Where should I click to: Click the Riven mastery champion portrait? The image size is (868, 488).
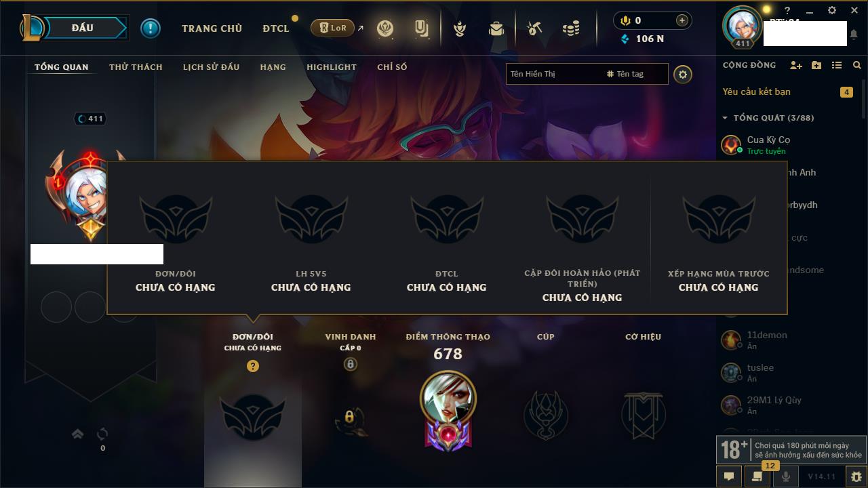pos(448,399)
